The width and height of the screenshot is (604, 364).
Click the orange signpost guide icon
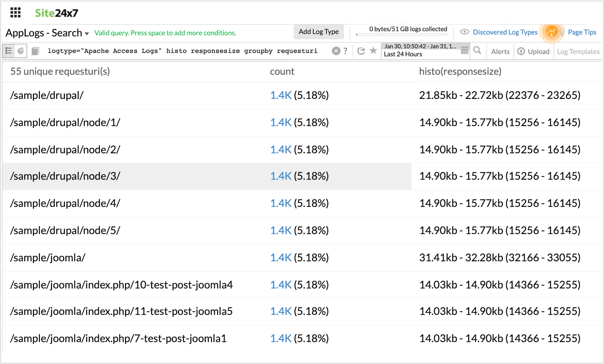[x=551, y=32]
